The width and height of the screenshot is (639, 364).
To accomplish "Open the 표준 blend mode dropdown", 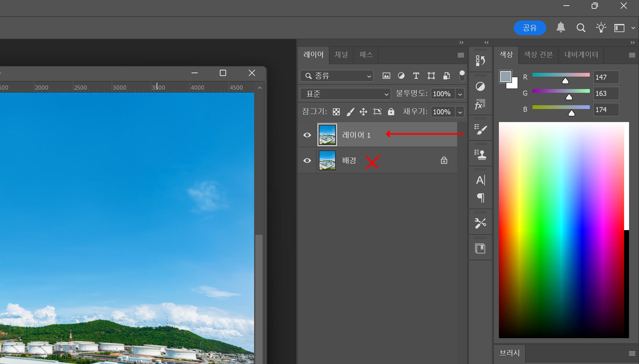I will [345, 94].
